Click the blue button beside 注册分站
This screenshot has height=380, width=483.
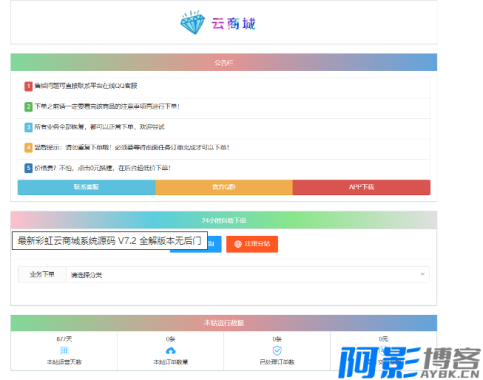point(214,244)
